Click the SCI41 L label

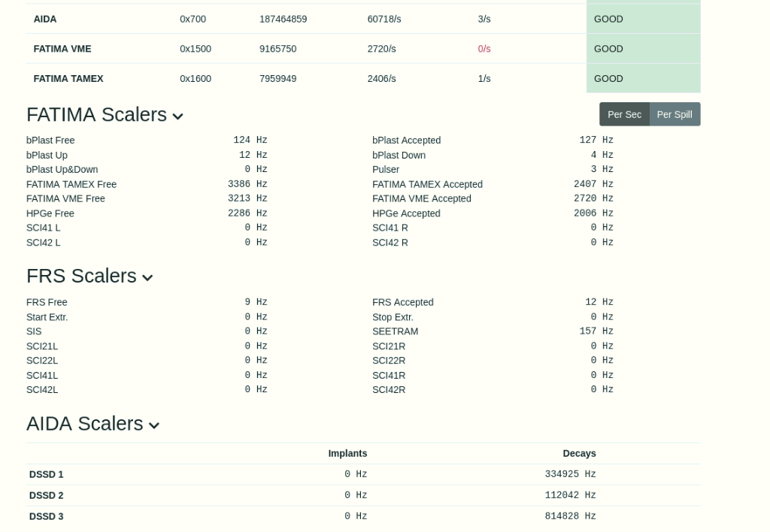tap(43, 228)
